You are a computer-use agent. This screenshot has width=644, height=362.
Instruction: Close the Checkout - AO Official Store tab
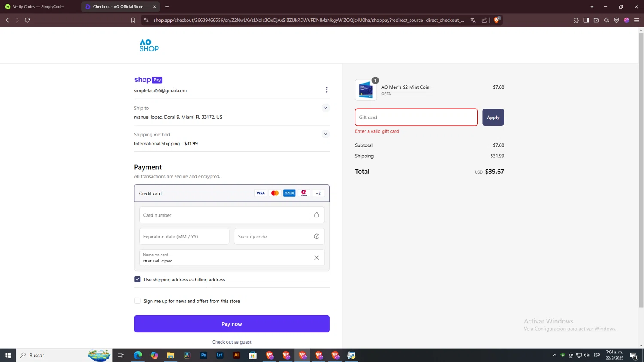[155, 7]
